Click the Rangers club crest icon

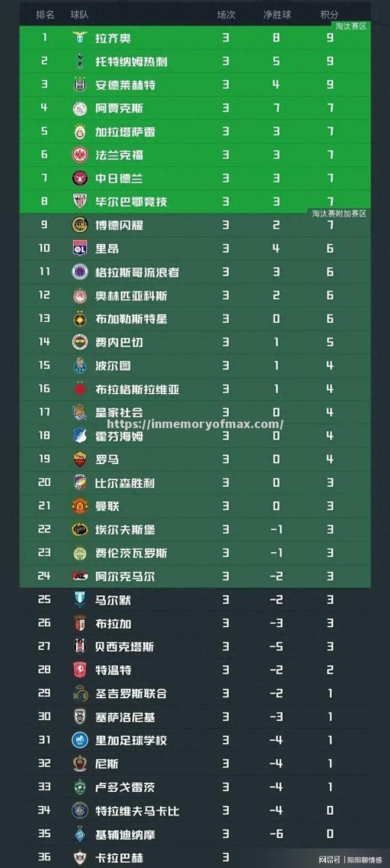click(x=79, y=272)
